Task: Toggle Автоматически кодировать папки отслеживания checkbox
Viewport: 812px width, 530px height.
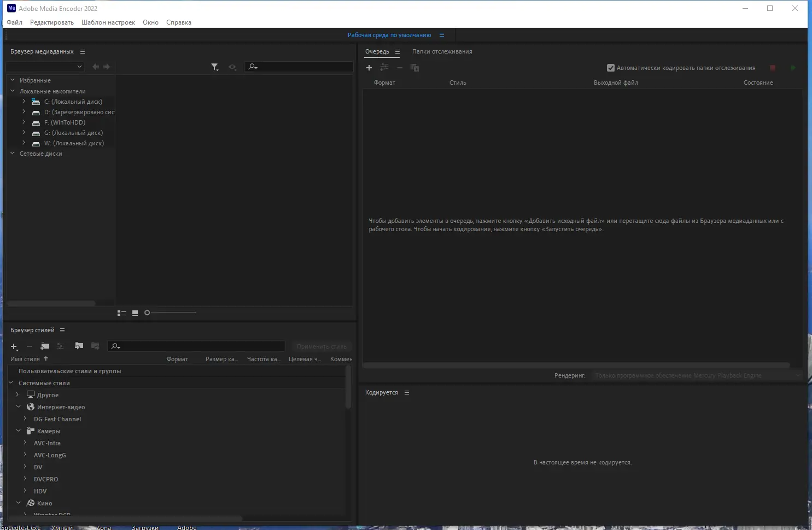Action: tap(611, 68)
